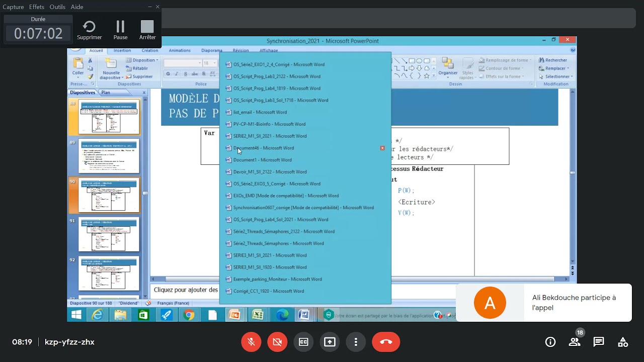Stop the recording with Arrêter

tap(147, 30)
